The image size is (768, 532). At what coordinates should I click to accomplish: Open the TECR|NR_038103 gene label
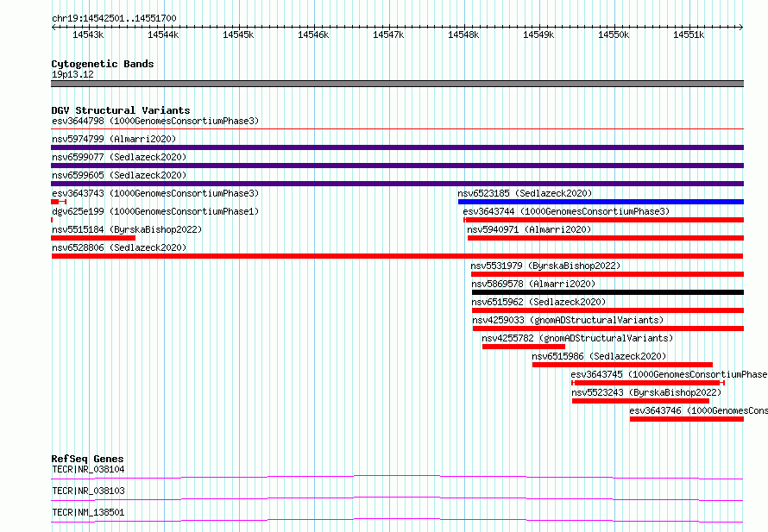coord(88,491)
